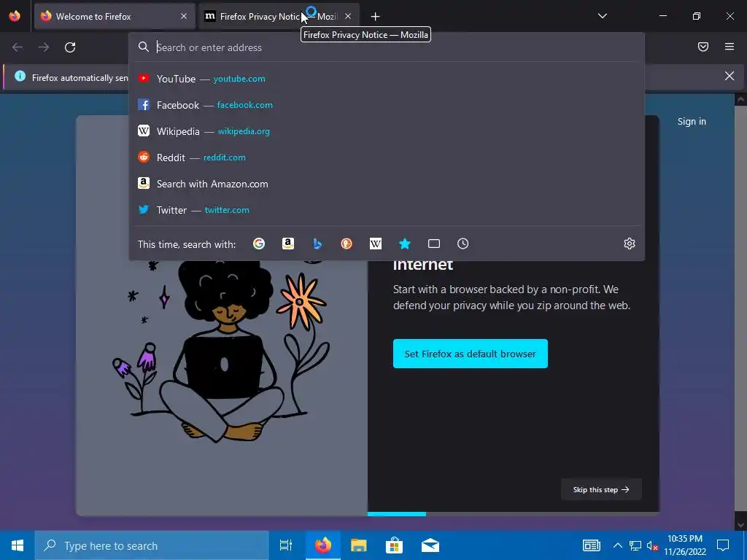Show hidden system tray icons
The image size is (747, 560).
(617, 545)
